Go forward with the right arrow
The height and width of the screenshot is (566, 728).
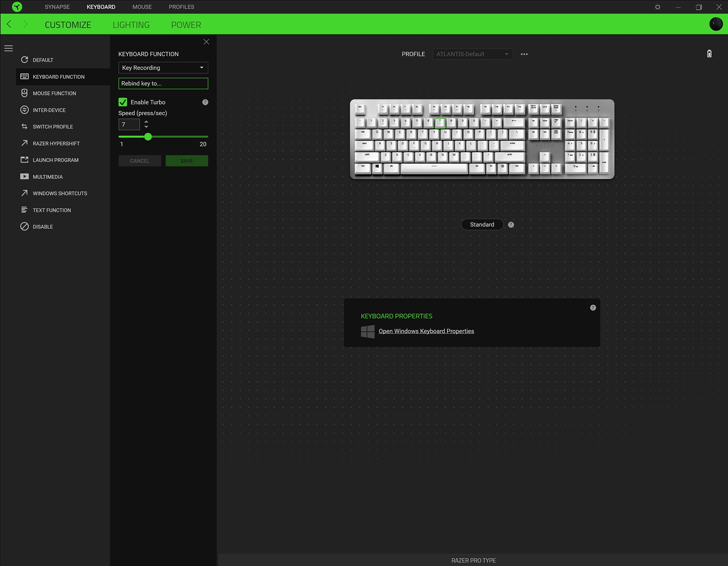(x=25, y=24)
